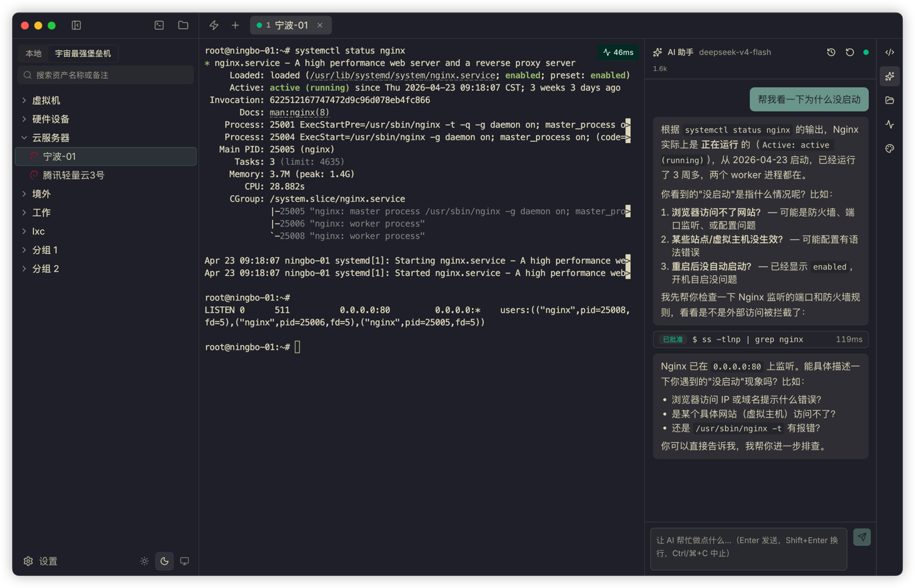915x588 pixels.
Task: Open AI chat history clock icon
Action: [x=831, y=52]
